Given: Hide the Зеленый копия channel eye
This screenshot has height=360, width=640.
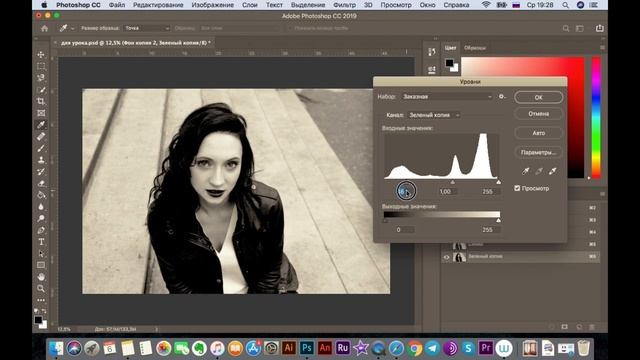Looking at the screenshot, I should point(447,257).
